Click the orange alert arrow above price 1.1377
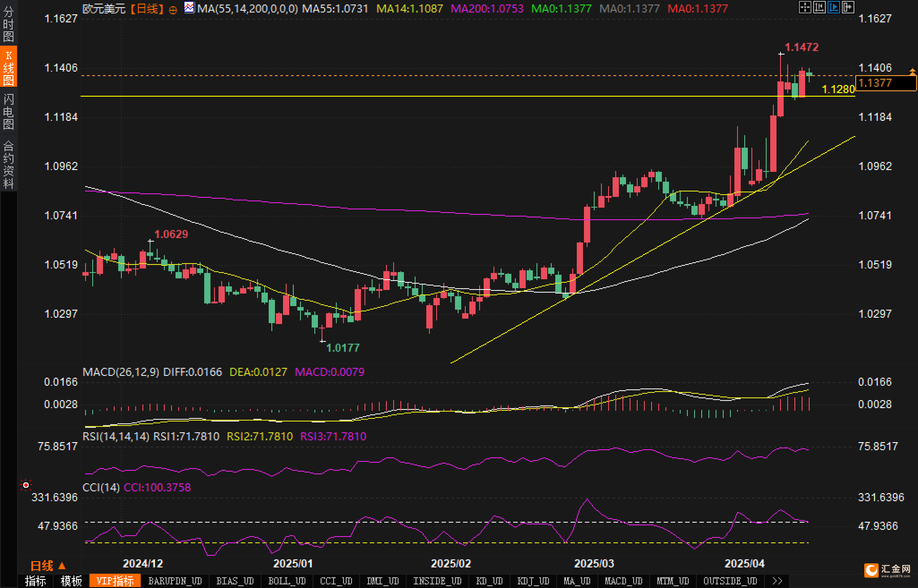The width and height of the screenshot is (918, 588). coord(912,71)
